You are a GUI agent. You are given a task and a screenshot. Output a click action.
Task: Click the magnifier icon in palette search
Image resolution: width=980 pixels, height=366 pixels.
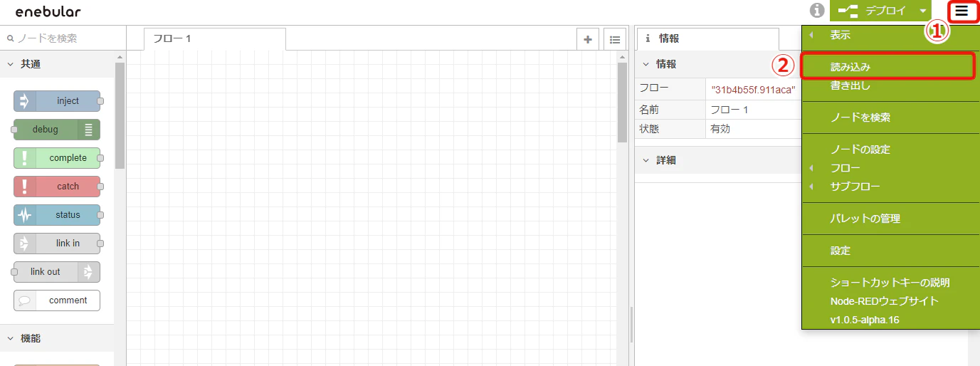click(x=10, y=38)
